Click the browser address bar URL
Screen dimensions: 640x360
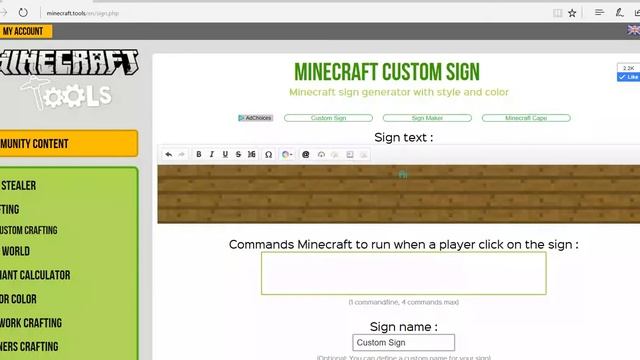click(82, 13)
